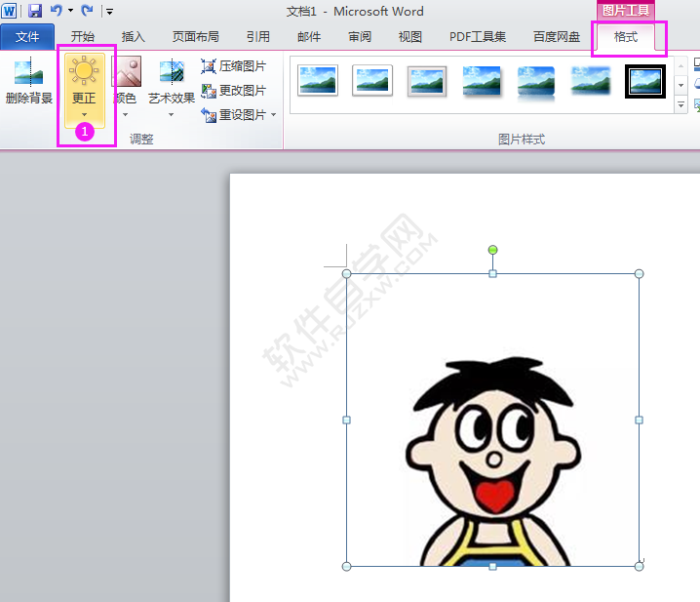The width and height of the screenshot is (700, 602).
Task: Save the document with the floppy disk icon
Action: point(35,11)
